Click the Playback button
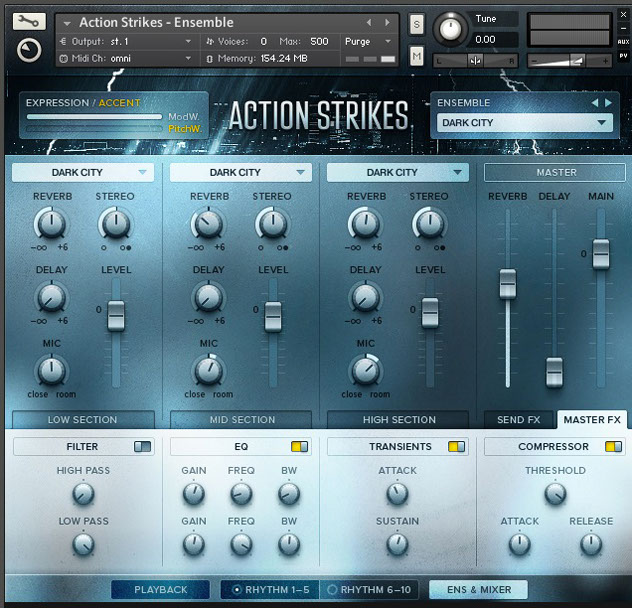Screen dimensions: 632x608 point(160,590)
